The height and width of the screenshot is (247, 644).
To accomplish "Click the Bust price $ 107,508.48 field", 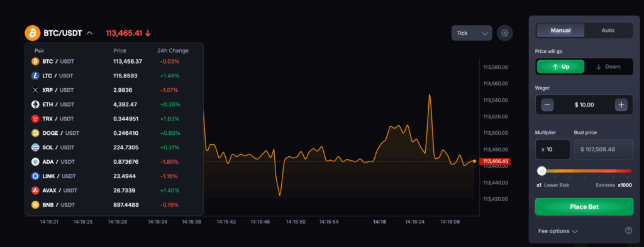I will tap(603, 149).
